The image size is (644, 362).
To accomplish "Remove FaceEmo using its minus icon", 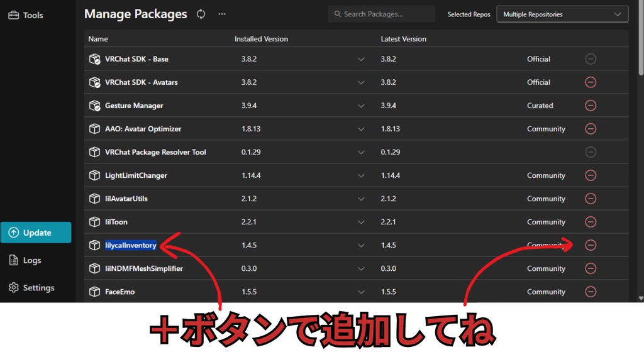I will pyautogui.click(x=591, y=292).
